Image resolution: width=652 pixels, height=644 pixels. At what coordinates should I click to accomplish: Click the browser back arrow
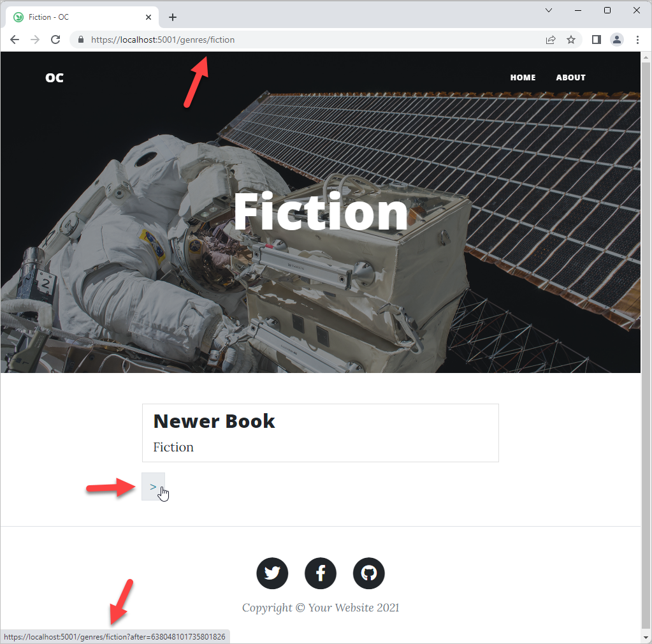15,40
